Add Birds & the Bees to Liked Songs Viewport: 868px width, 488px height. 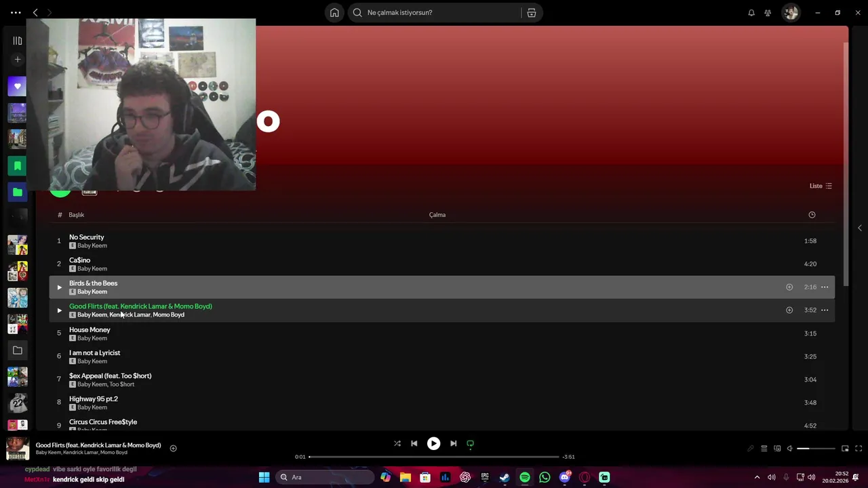789,287
